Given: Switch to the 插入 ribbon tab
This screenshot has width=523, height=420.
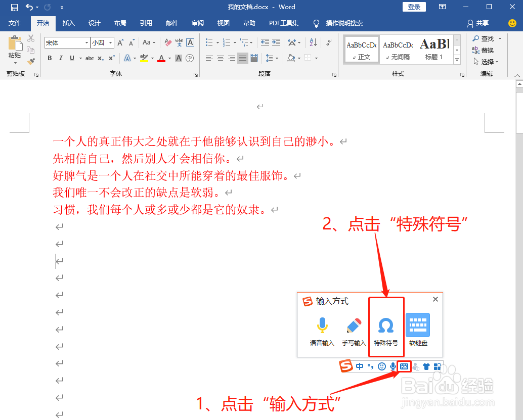Looking at the screenshot, I should [68, 23].
